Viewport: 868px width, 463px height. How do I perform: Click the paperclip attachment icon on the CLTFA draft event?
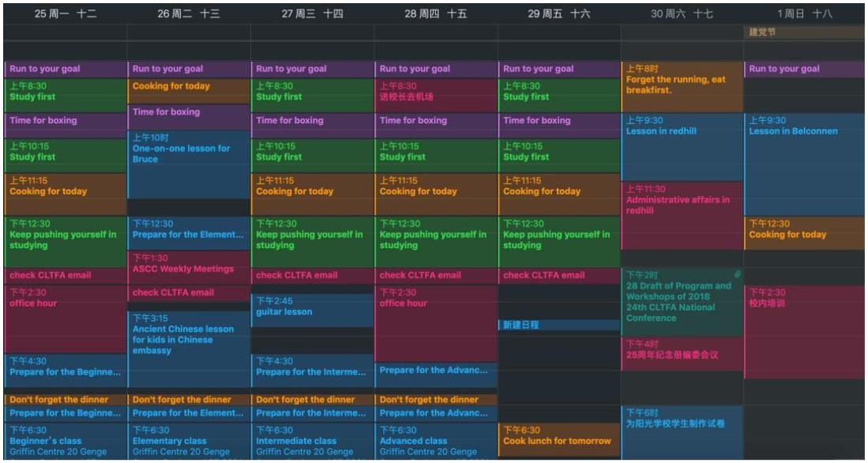737,274
